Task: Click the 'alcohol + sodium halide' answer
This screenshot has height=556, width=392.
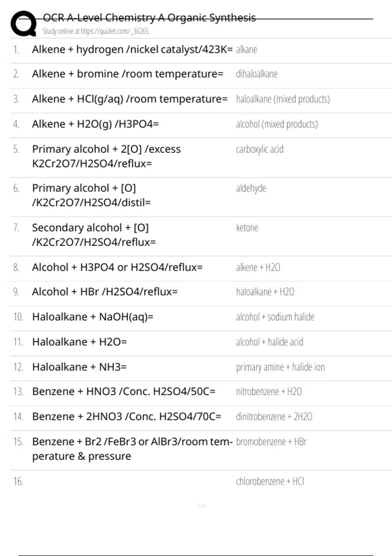Action: point(275,317)
